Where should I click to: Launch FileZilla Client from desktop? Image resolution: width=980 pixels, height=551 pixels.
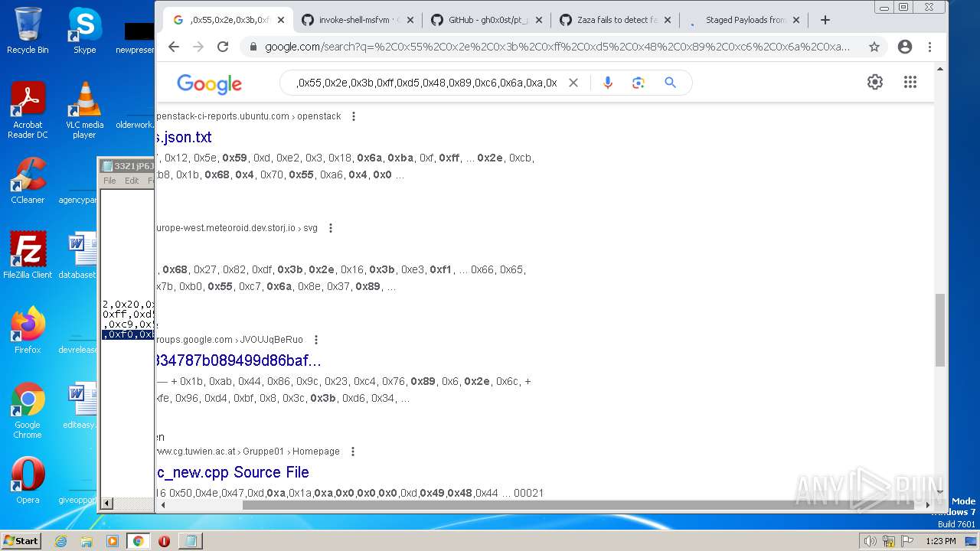[28, 256]
